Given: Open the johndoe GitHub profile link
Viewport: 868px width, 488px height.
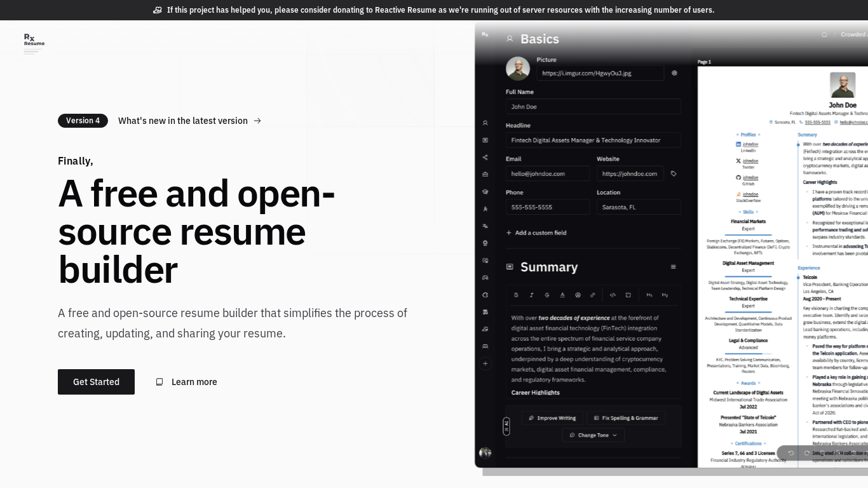Looking at the screenshot, I should coord(750,178).
